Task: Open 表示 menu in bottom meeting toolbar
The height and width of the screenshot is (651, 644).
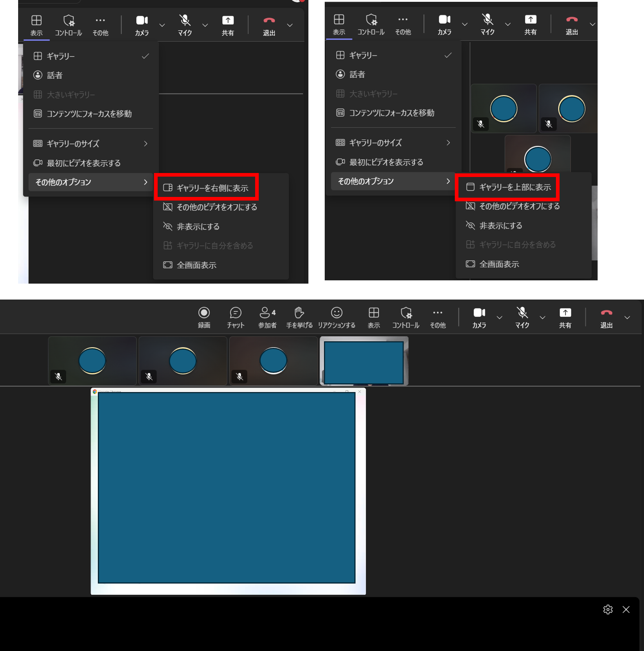Action: coord(374,317)
